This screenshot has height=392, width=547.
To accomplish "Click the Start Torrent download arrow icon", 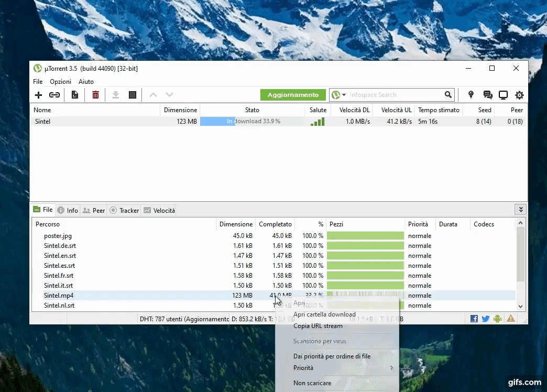I will (x=116, y=95).
